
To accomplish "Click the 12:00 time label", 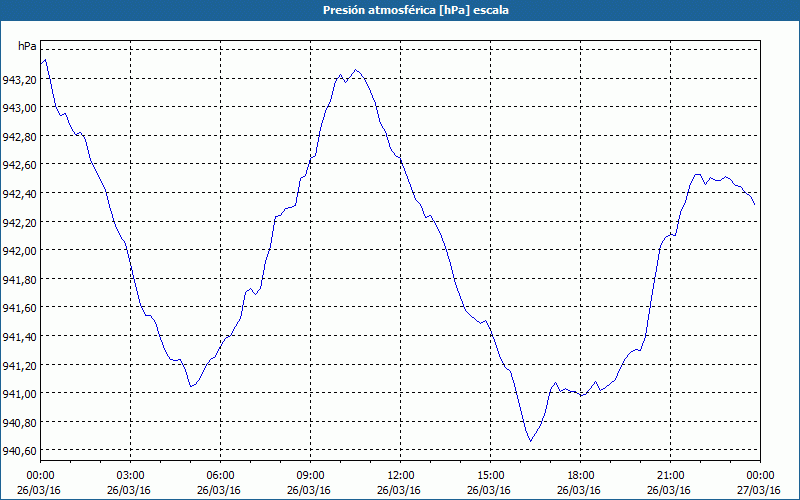I will 401,476.
